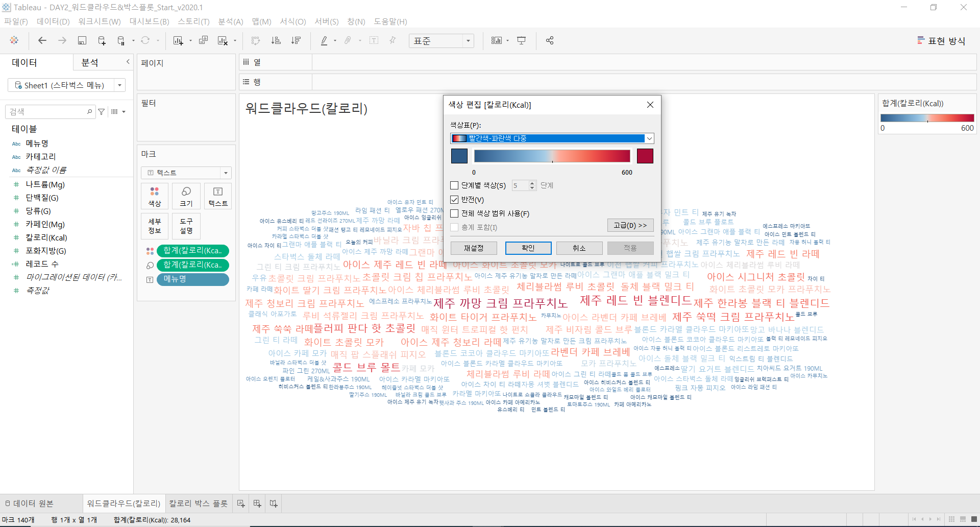Click the red end color swatch
This screenshot has width=980, height=527.
[645, 156]
